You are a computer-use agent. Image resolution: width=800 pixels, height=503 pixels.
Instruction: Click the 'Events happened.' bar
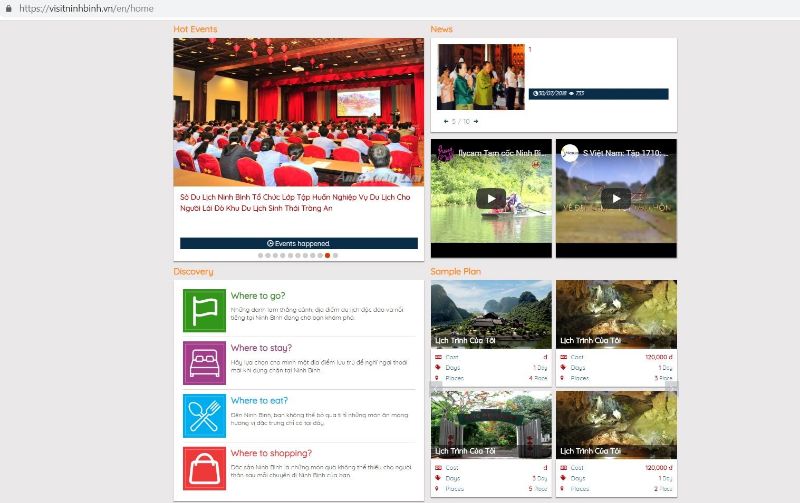(x=298, y=243)
